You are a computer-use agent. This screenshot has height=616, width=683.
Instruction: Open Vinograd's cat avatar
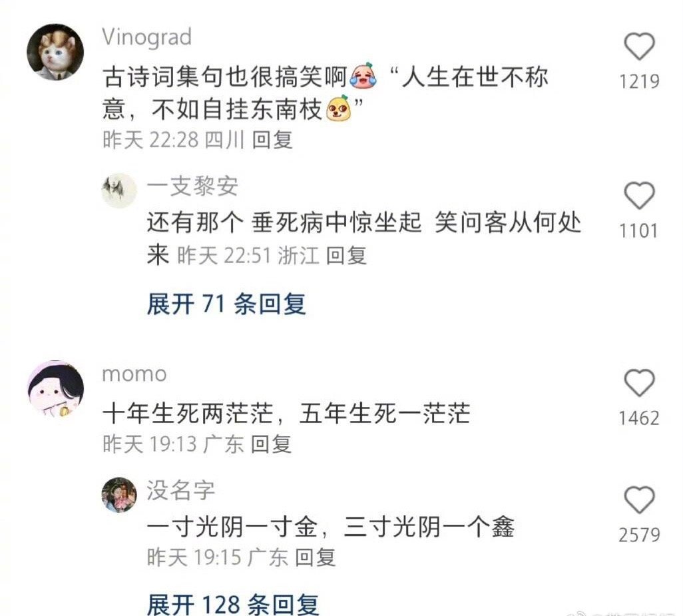tap(55, 53)
